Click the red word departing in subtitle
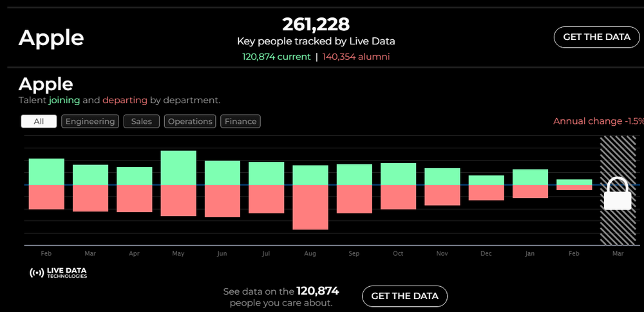Viewport: 644px width, 312px height. coord(125,101)
